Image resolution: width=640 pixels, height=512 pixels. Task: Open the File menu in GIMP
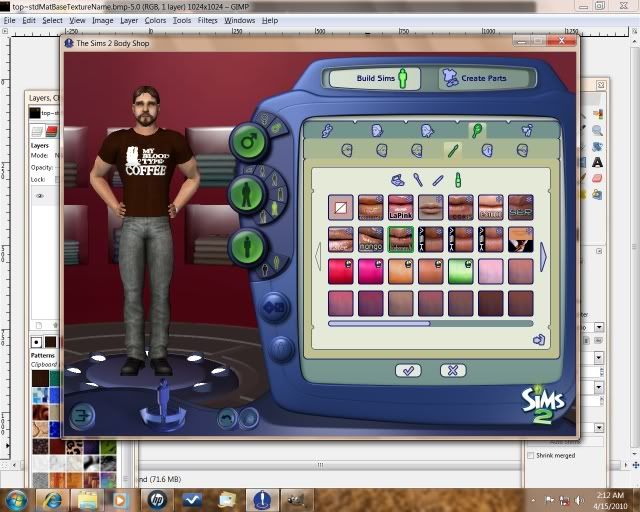[x=9, y=20]
